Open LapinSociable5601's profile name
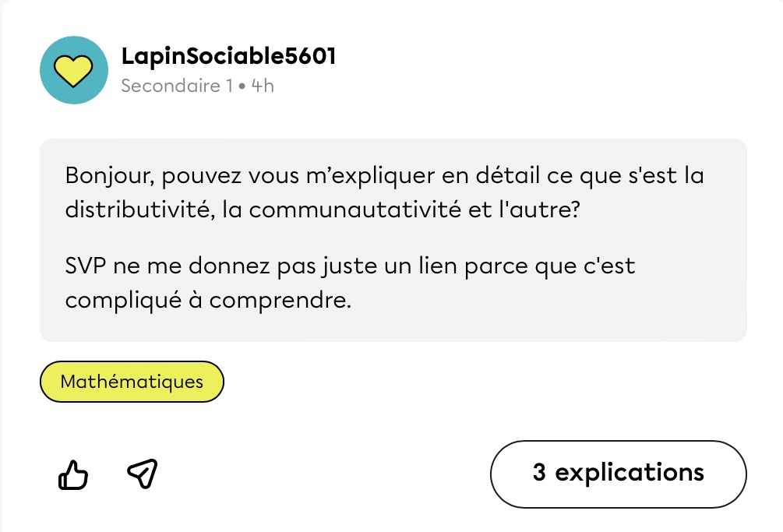Viewport: 783px width, 532px height. 228,57
